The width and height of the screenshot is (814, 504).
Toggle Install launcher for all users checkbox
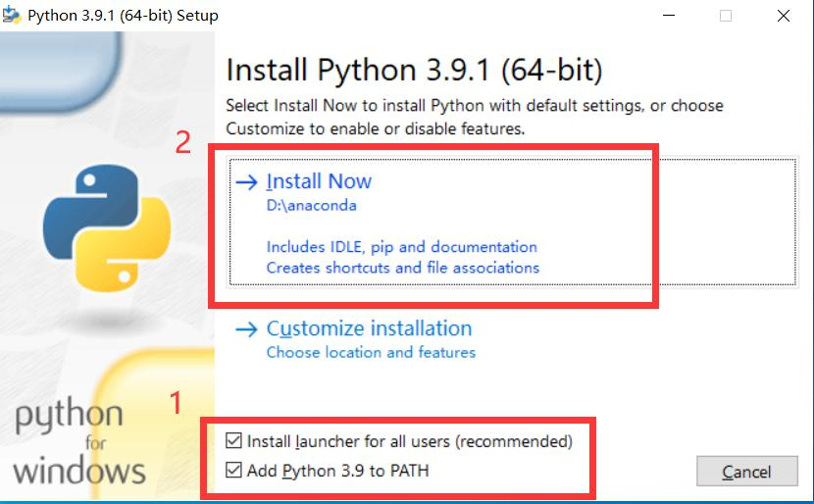pyautogui.click(x=233, y=440)
